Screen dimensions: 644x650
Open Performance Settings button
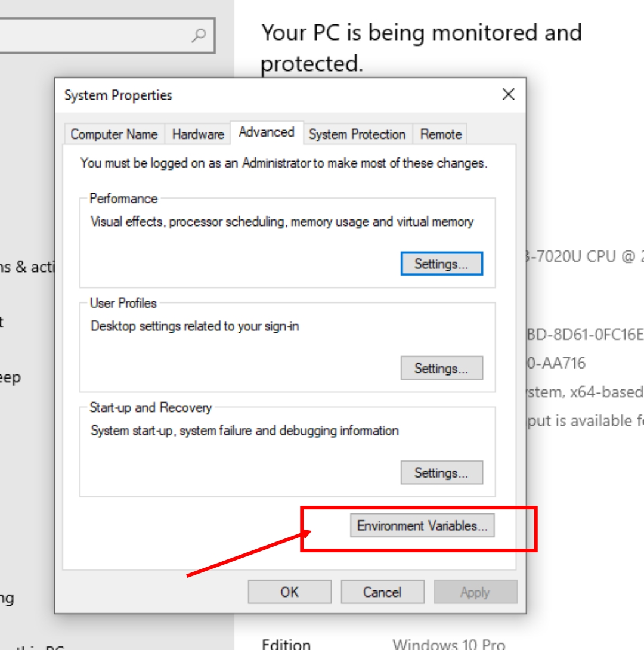coord(441,264)
